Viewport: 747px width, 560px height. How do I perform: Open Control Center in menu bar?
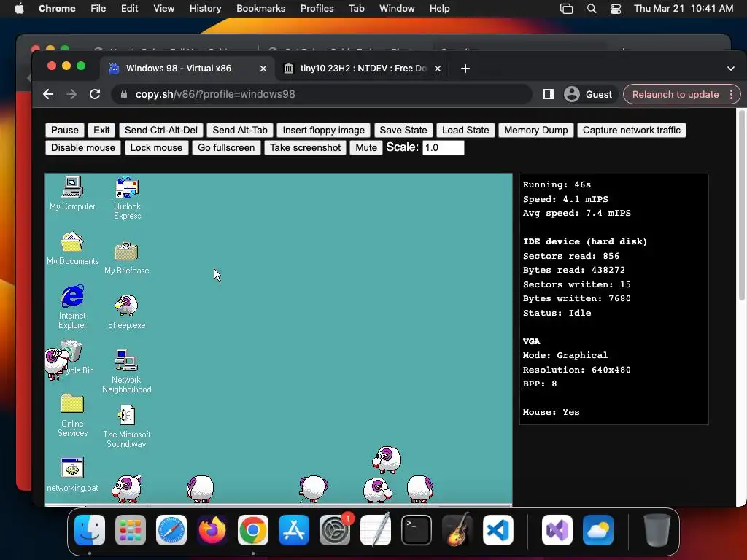tap(616, 9)
